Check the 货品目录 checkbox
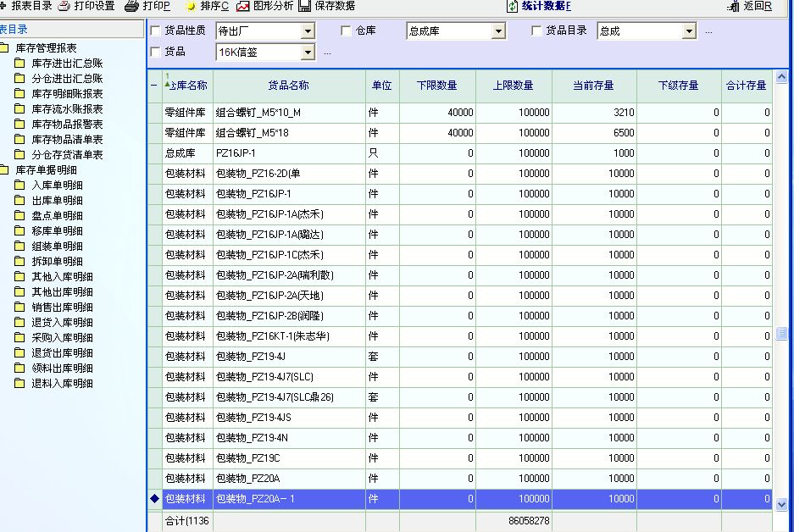The width and height of the screenshot is (794, 532). (536, 31)
